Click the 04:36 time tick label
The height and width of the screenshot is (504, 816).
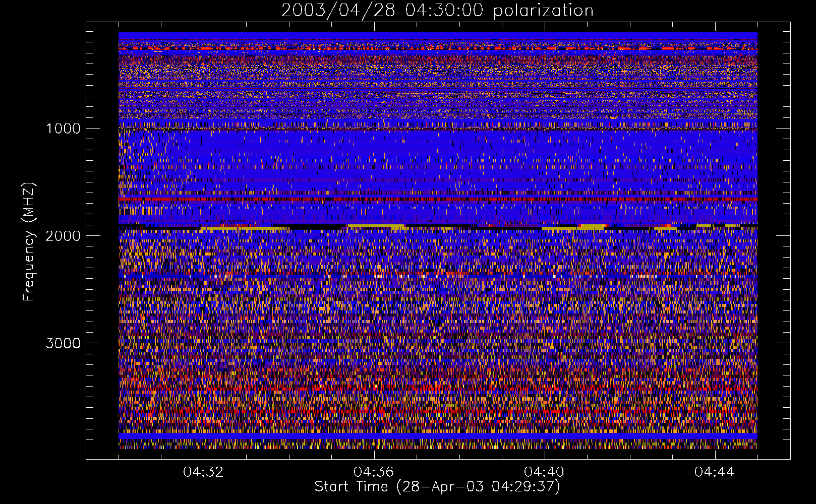374,472
